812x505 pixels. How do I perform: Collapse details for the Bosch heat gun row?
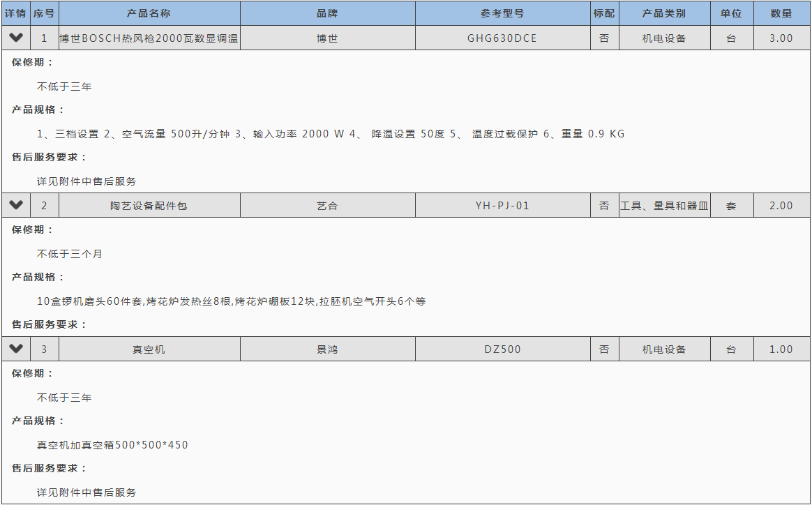pyautogui.click(x=16, y=38)
